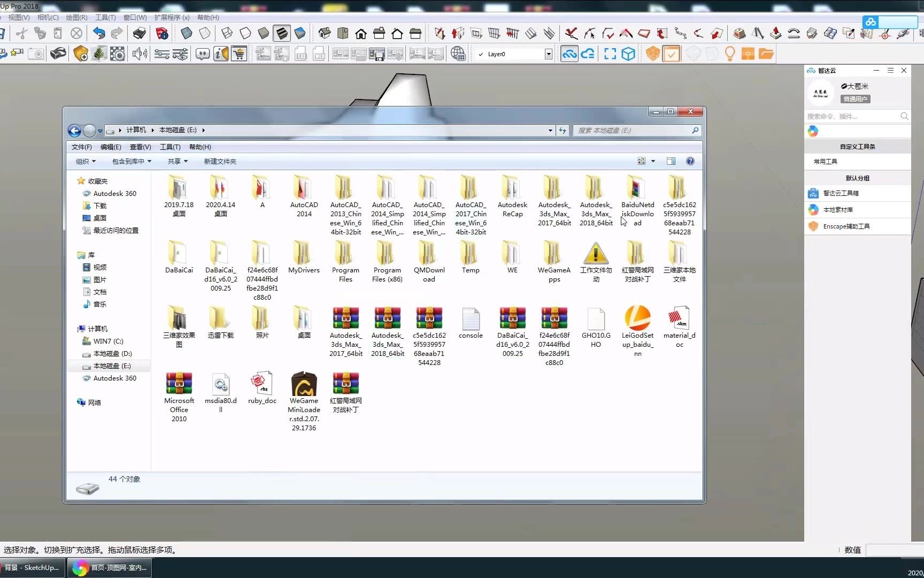Open the 工具(T) menu in Explorer
Viewport: 924px width, 578px height.
tap(170, 147)
